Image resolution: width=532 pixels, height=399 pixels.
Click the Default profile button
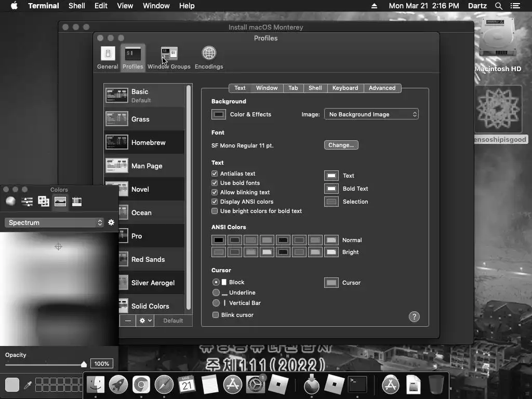173,320
